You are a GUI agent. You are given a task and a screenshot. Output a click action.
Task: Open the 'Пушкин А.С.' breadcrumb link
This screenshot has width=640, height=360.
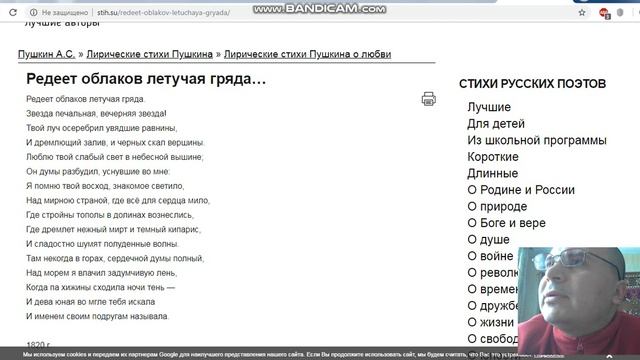coord(47,54)
